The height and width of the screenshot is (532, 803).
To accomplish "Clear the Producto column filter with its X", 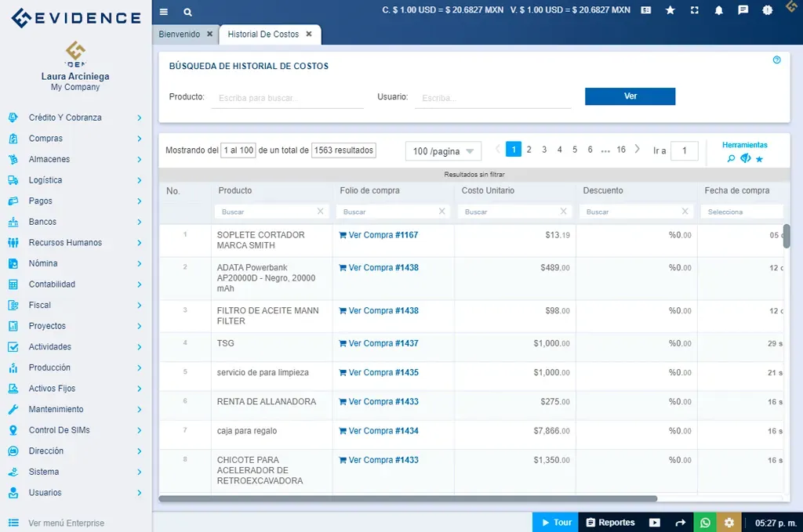I will 321,211.
